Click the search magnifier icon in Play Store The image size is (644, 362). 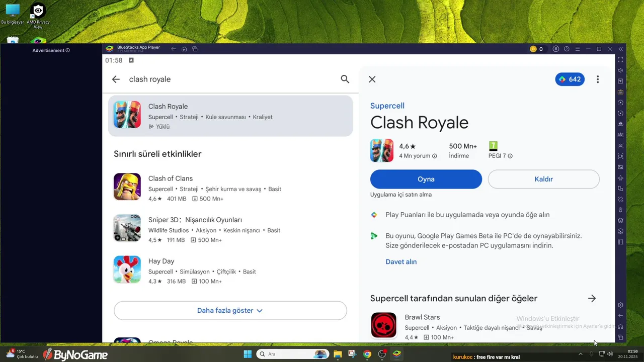click(345, 79)
